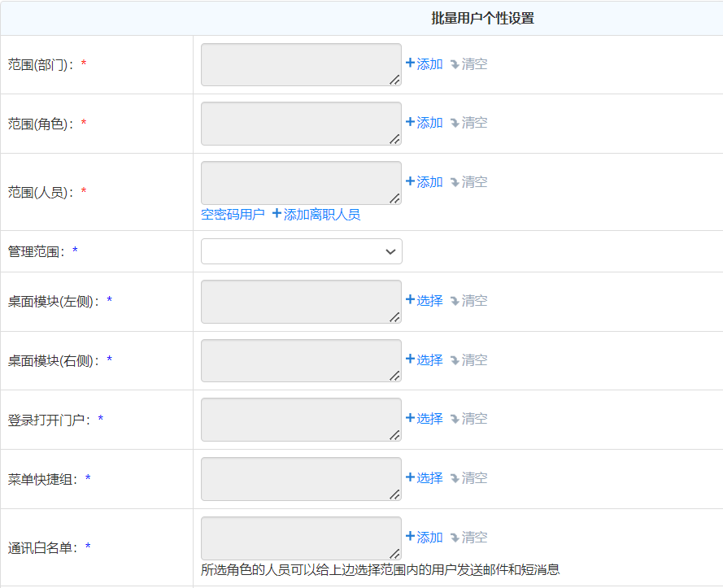723x588 pixels.
Task: Click the 范围(角色) text area
Action: [301, 124]
